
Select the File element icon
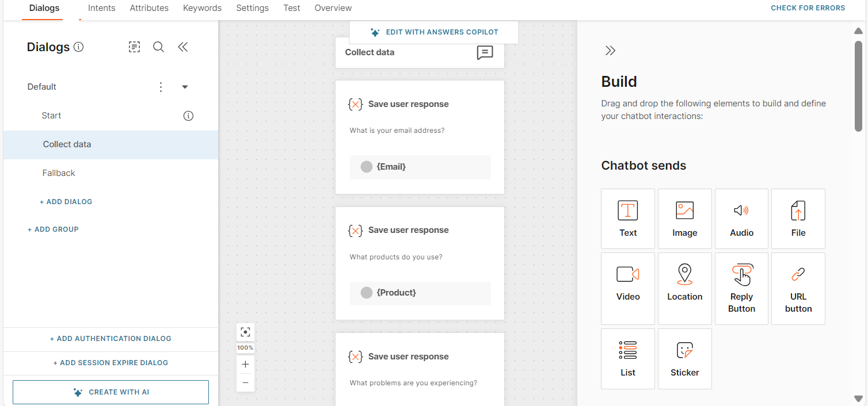[798, 219]
